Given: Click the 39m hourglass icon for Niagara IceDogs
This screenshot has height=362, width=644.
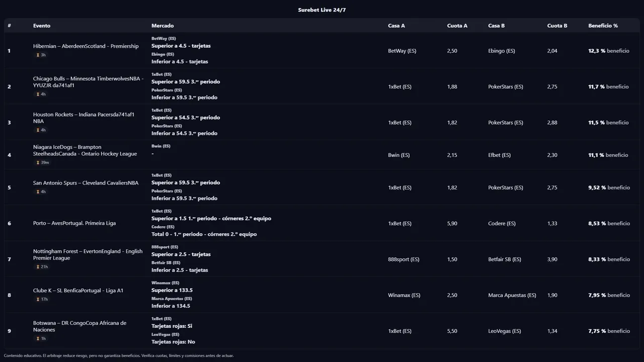Looking at the screenshot, I should point(38,163).
